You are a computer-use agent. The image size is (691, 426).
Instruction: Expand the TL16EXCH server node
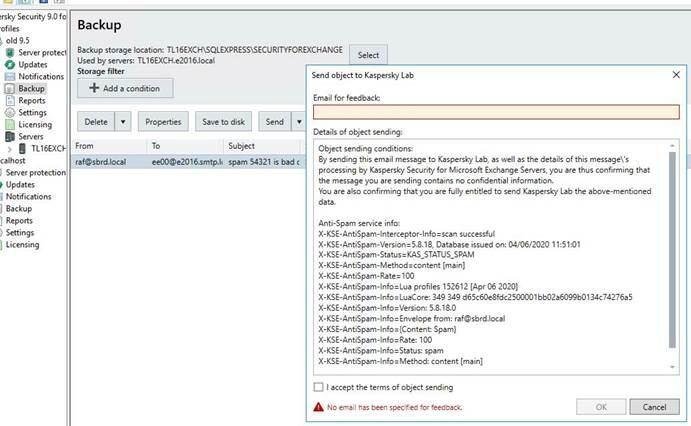pyautogui.click(x=10, y=149)
